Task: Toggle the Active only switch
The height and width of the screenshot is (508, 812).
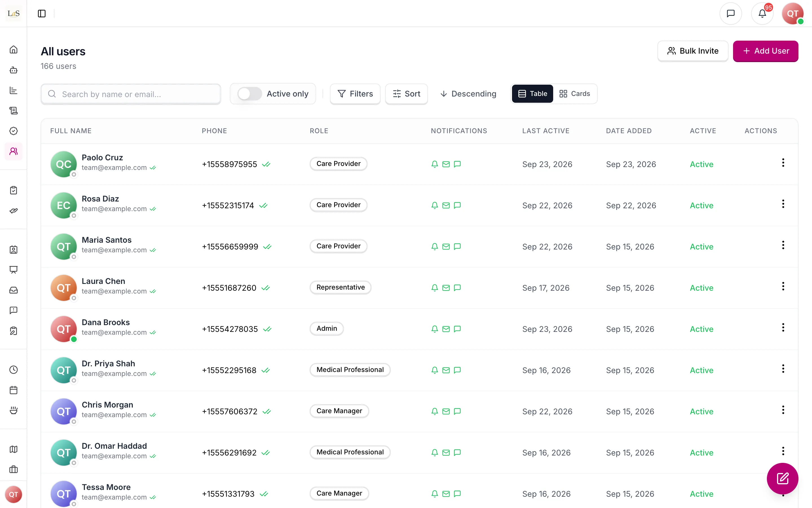Action: pyautogui.click(x=250, y=94)
